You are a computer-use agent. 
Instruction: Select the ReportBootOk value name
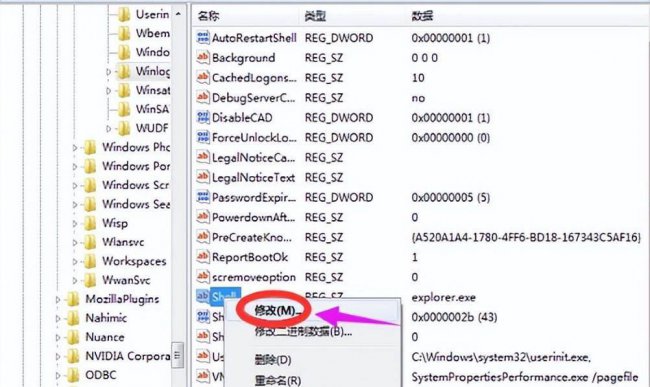[x=250, y=257]
